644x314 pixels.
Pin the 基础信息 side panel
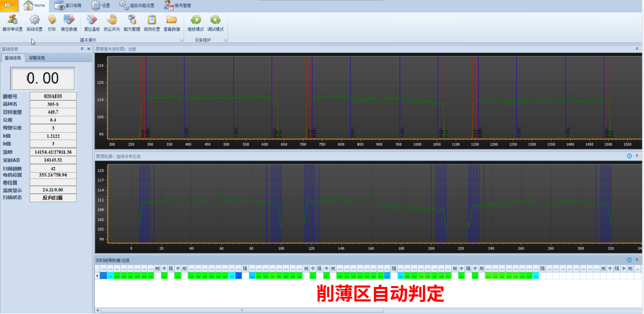point(82,49)
